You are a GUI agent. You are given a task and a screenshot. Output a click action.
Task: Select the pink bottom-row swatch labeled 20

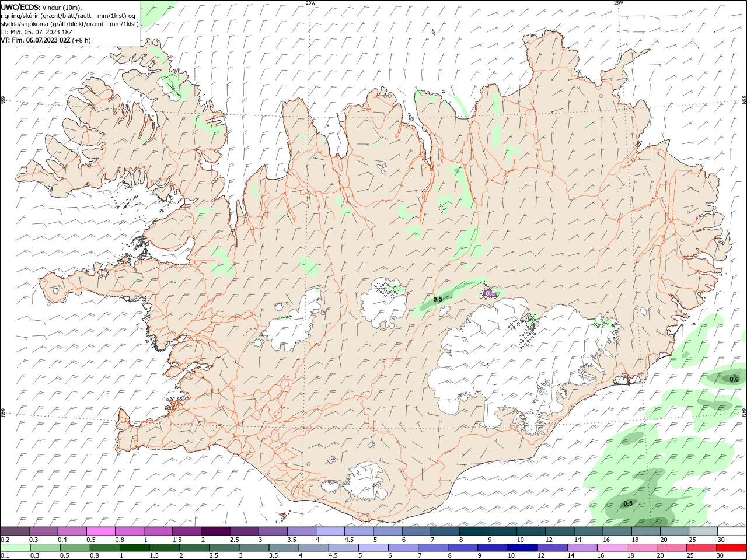click(x=672, y=547)
